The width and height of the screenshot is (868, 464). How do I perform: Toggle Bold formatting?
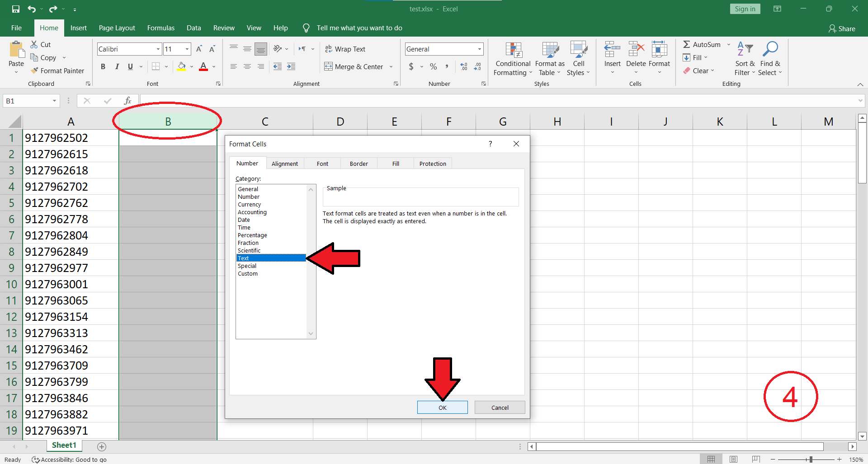pos(103,66)
